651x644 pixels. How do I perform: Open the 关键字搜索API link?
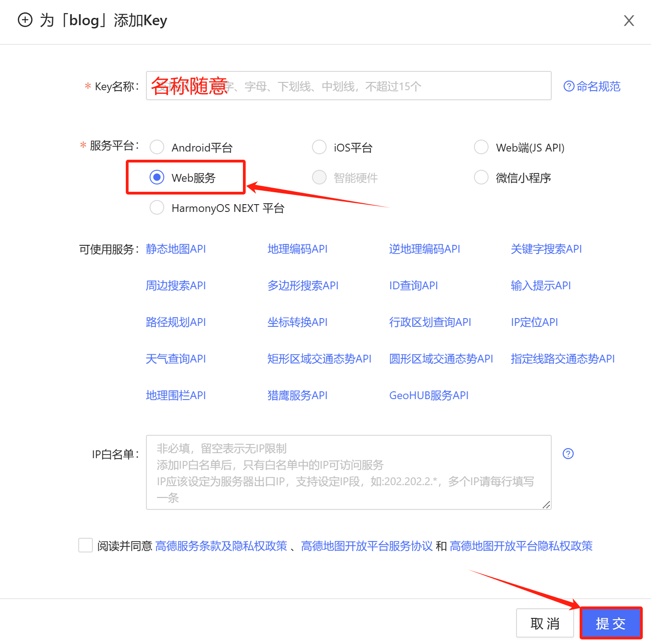coord(546,249)
